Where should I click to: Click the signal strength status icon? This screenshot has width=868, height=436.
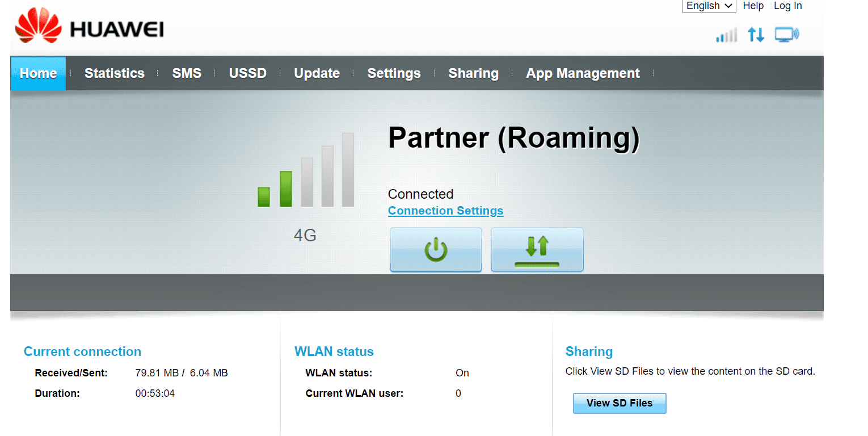(726, 35)
